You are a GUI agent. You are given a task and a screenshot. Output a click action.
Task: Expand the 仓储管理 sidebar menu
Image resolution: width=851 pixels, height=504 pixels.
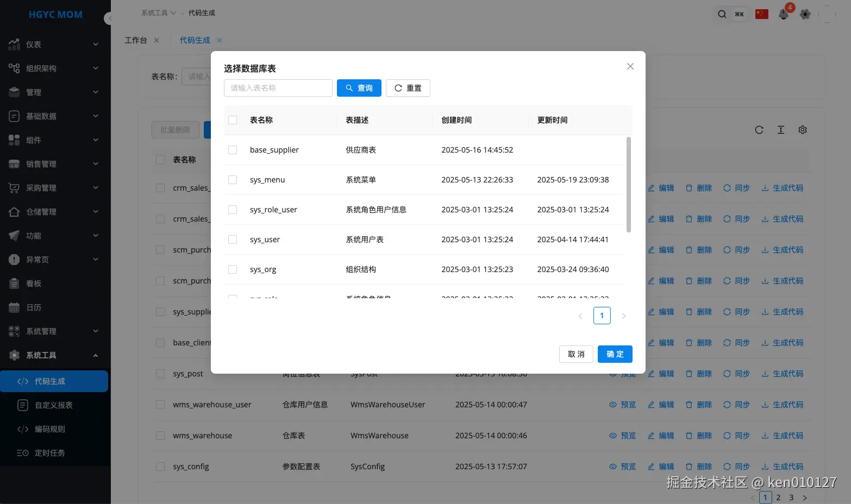pyautogui.click(x=55, y=212)
